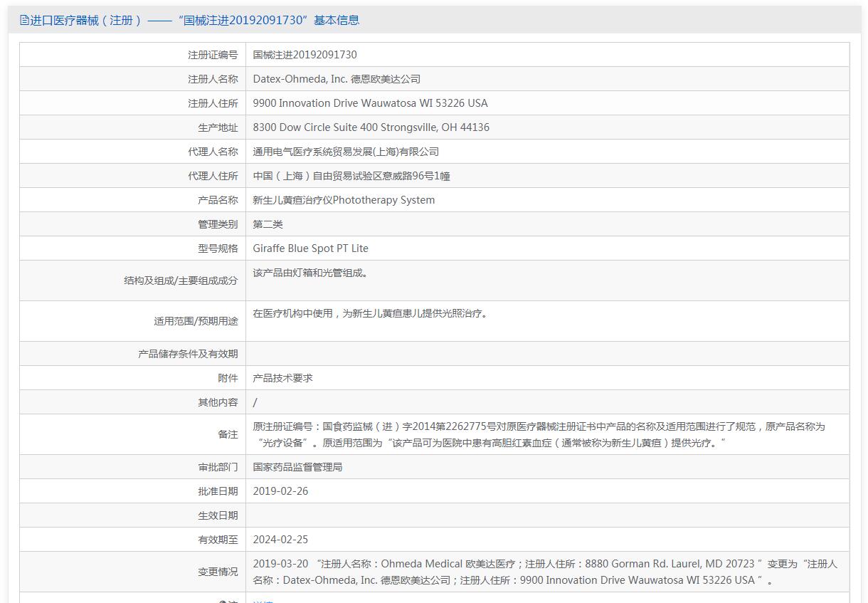868x603 pixels.
Task: Select the 生产地址 label cell
Action: 132,127
